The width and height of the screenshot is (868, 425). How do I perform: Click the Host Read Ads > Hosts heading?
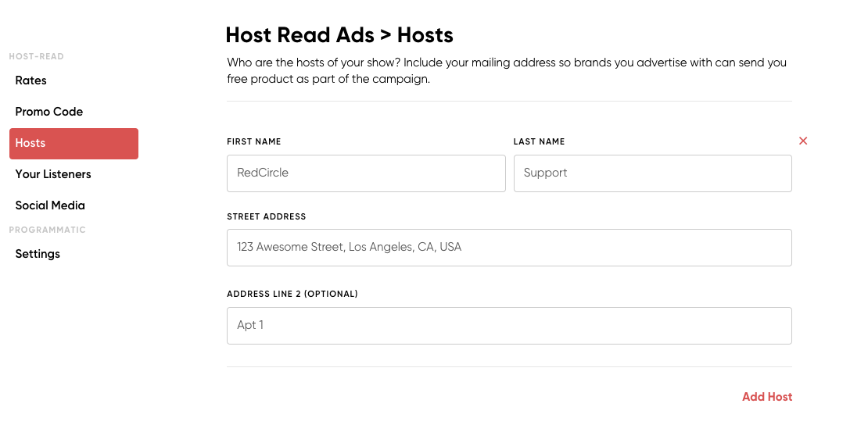tap(339, 35)
